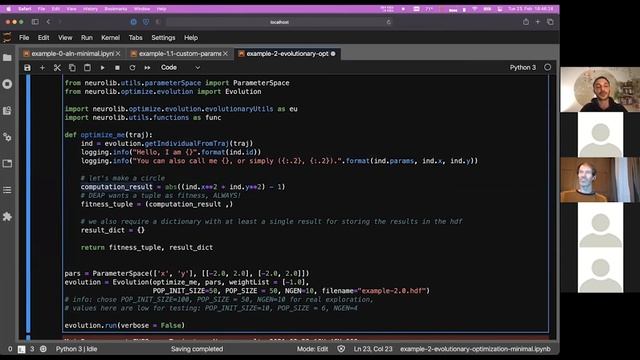Open JupyterLab View menu
This screenshot has height=360, width=640.
(x=65, y=38)
